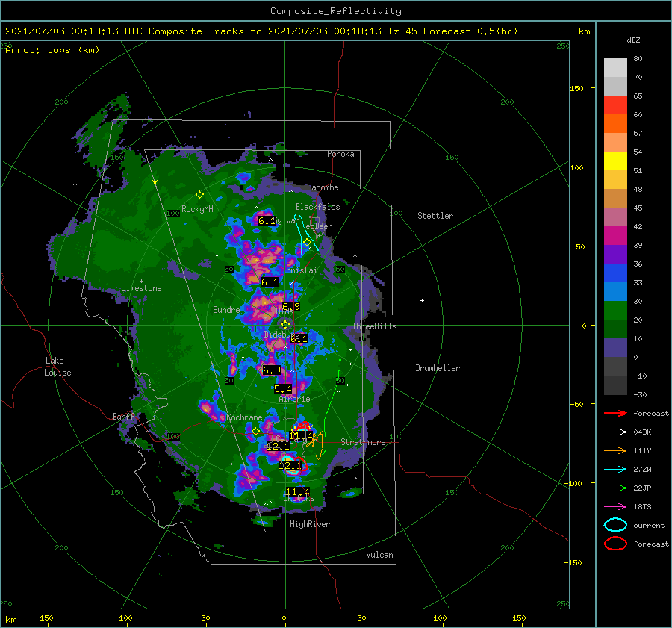
Task: Click the yellow diamond marker below Cochrane
Action: (256, 431)
